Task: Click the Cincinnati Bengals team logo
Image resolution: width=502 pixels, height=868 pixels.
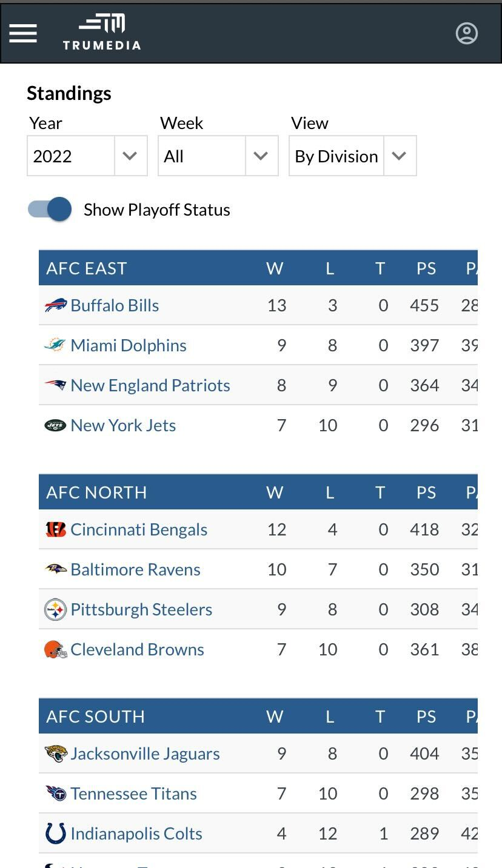Action: point(56,529)
